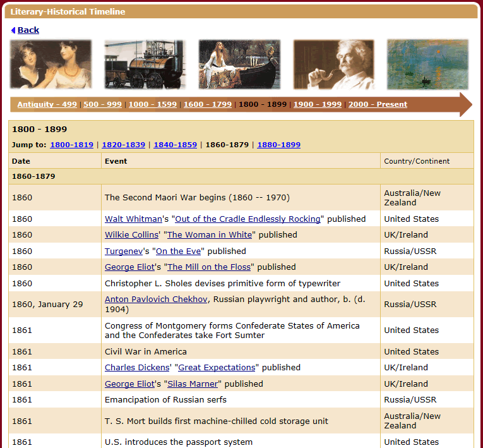Open the Mark Twain pipe photo thumbnail

click(x=334, y=64)
